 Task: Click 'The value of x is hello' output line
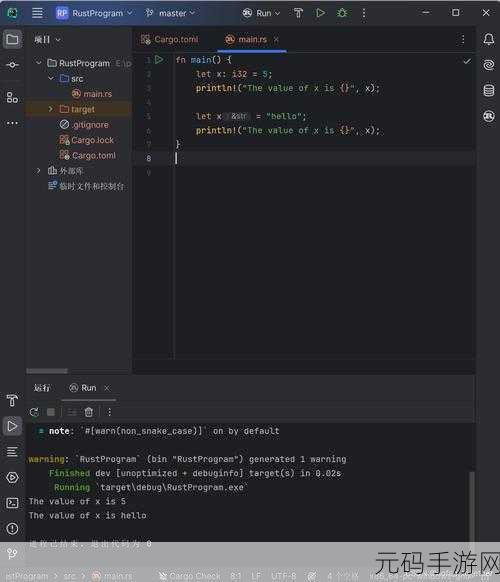tap(88, 516)
